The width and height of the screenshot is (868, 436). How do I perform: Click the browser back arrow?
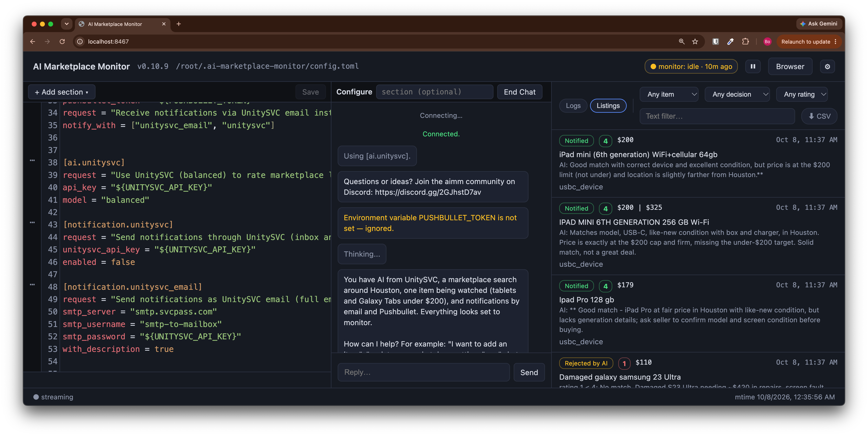coord(32,41)
